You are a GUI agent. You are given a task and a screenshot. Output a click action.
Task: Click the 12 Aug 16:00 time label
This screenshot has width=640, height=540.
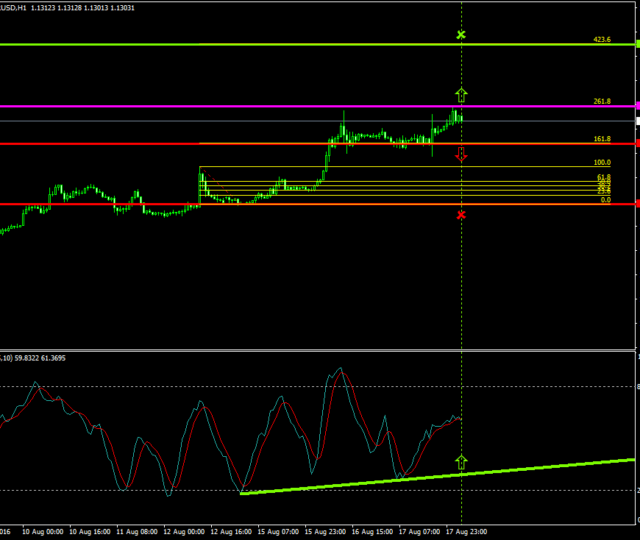click(x=230, y=532)
